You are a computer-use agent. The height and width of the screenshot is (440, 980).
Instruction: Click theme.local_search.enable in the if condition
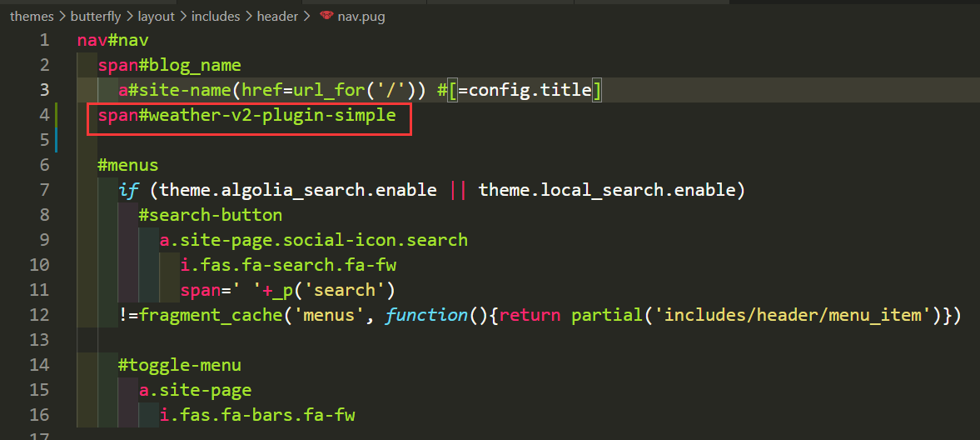(608, 190)
